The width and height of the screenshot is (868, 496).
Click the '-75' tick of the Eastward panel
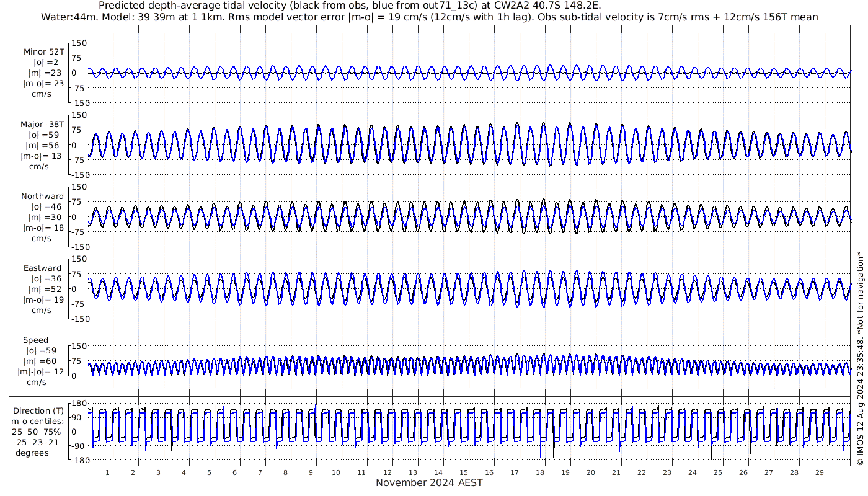pyautogui.click(x=79, y=304)
